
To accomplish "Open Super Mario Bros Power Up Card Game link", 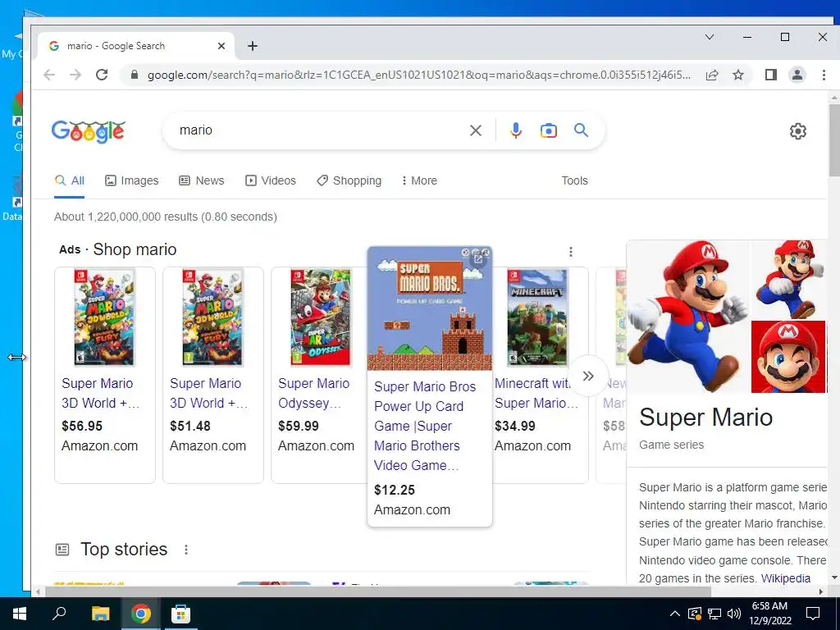I will [425, 426].
